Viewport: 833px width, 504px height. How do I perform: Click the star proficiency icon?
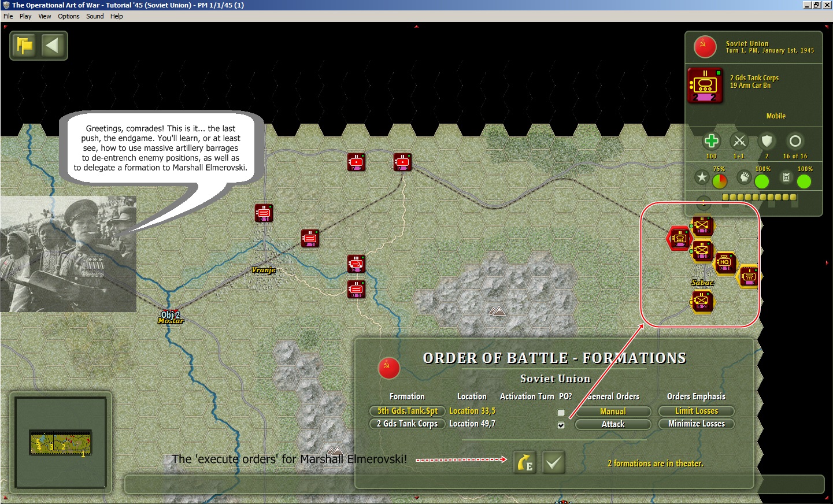[702, 177]
